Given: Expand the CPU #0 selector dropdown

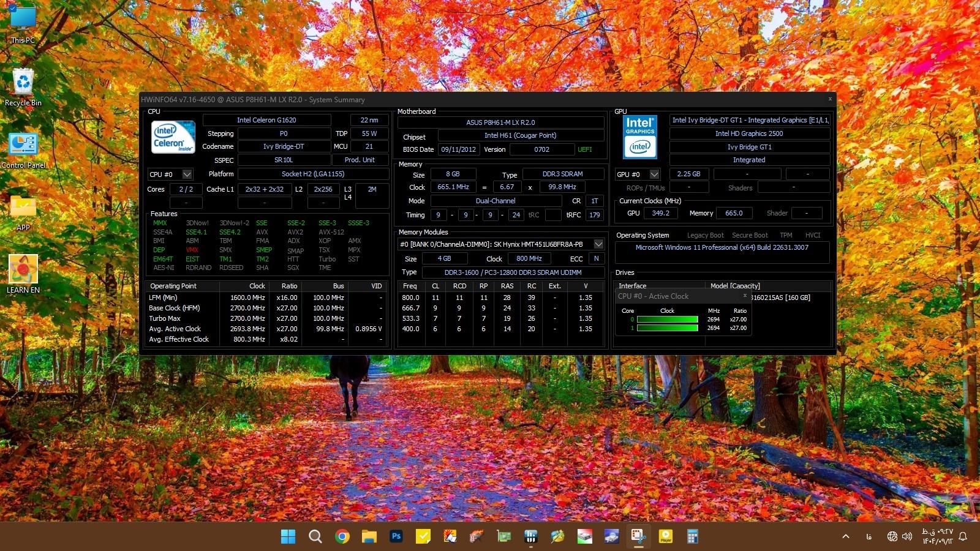Looking at the screenshot, I should click(187, 174).
